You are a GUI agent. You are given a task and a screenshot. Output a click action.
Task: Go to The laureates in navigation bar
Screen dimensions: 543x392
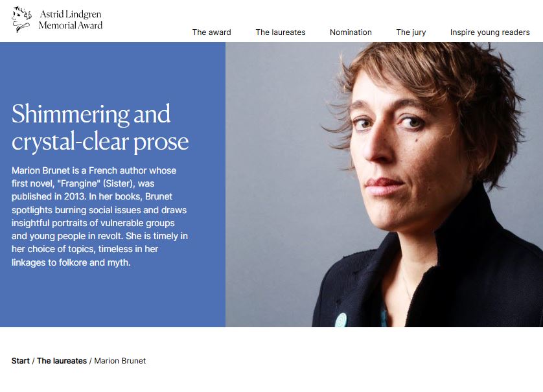click(x=281, y=32)
